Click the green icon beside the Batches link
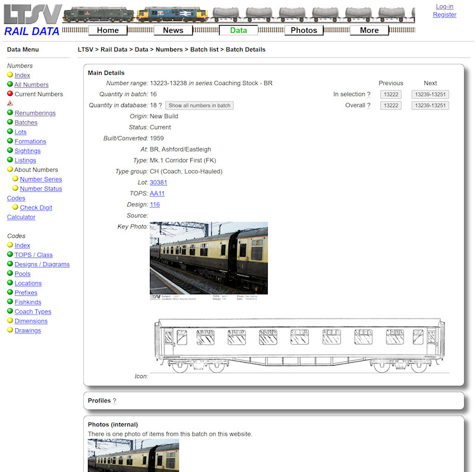Image resolution: width=476 pixels, height=472 pixels. click(x=10, y=122)
